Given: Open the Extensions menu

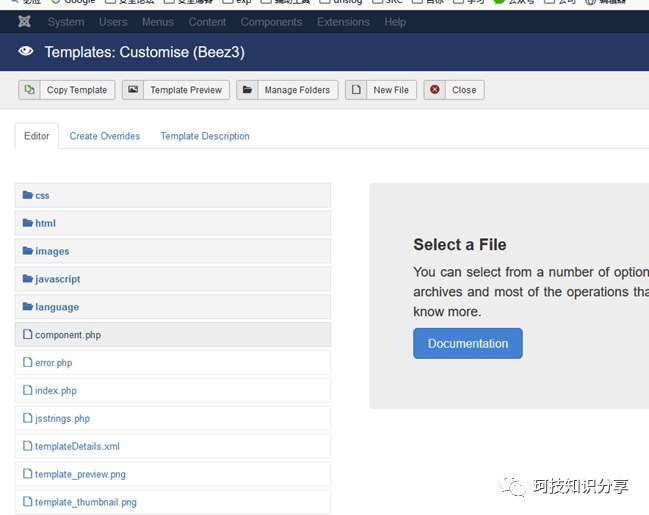Looking at the screenshot, I should 343,22.
